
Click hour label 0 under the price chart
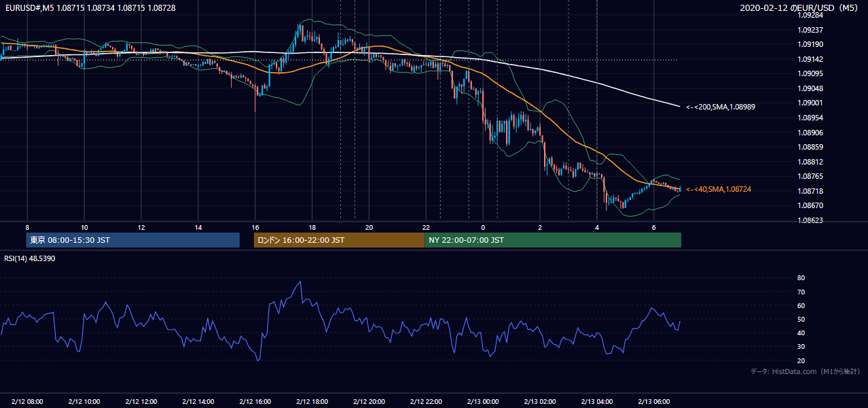pos(483,227)
